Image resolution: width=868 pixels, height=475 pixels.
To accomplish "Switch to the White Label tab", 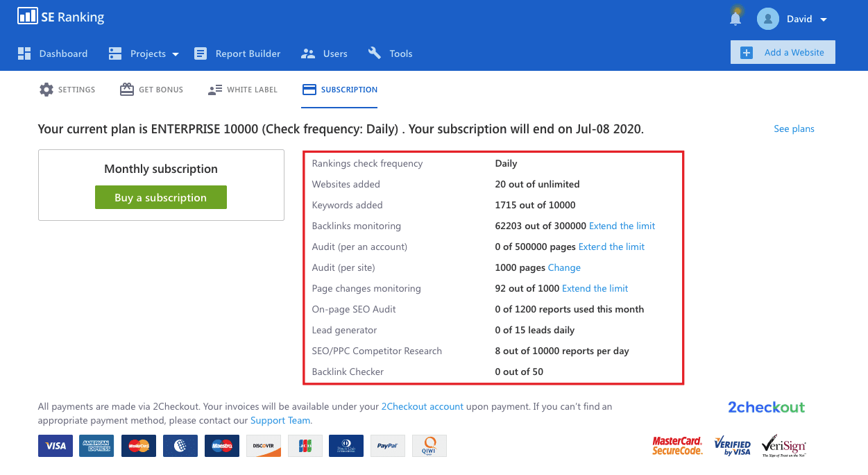I will [252, 90].
